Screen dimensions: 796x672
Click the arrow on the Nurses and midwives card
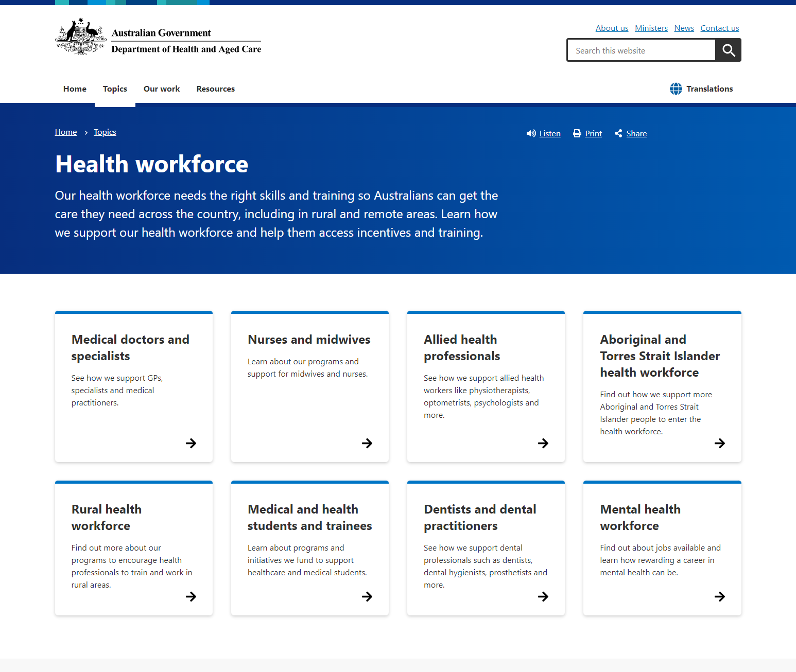point(367,443)
